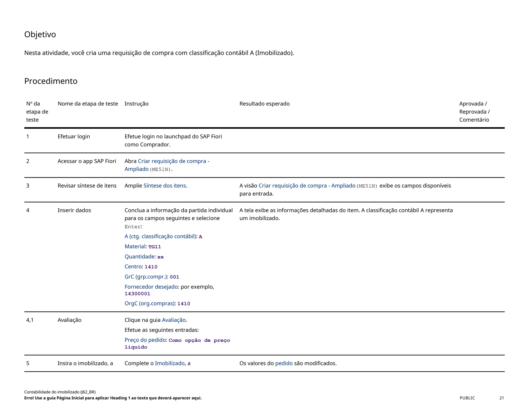The width and height of the screenshot is (532, 411).
Task: Click the 'Quantidade' field link
Action: pos(139,256)
